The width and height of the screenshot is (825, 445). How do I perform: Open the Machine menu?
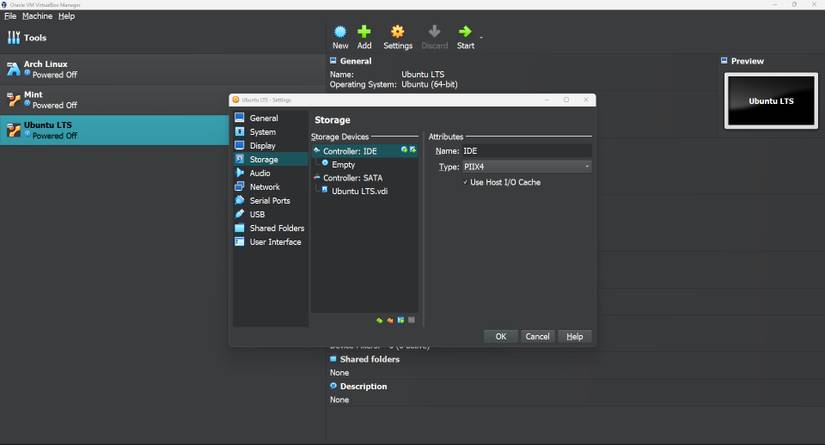pos(37,16)
